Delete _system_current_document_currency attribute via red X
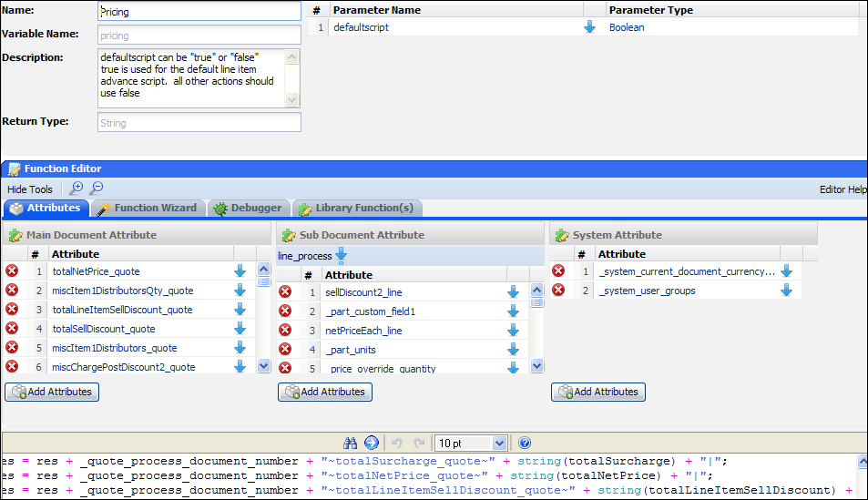Viewport: 868px width, 500px height. [x=558, y=270]
